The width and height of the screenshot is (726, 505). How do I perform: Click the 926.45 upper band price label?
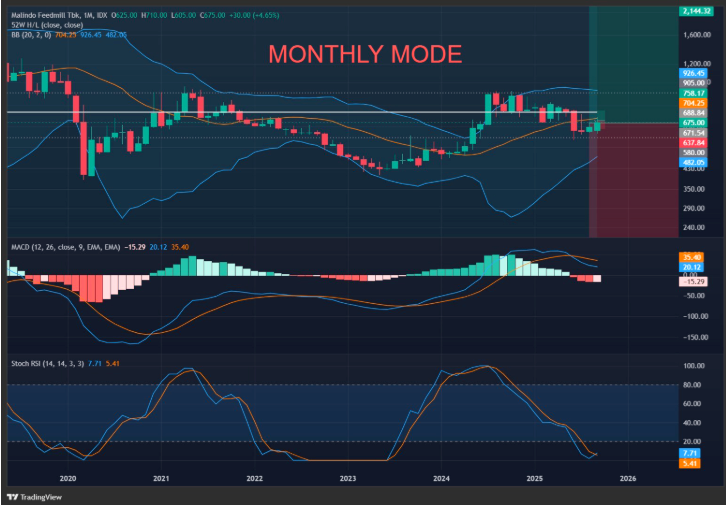pyautogui.click(x=694, y=73)
